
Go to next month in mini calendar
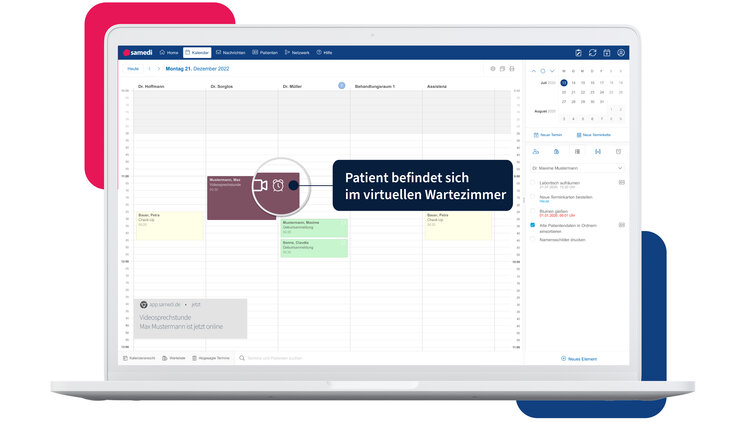[551, 71]
